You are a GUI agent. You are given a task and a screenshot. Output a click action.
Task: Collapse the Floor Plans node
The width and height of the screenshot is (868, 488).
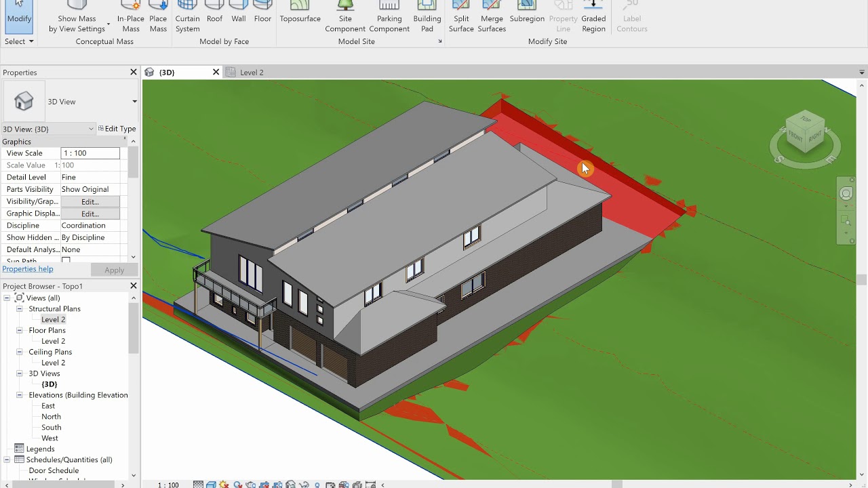point(20,330)
